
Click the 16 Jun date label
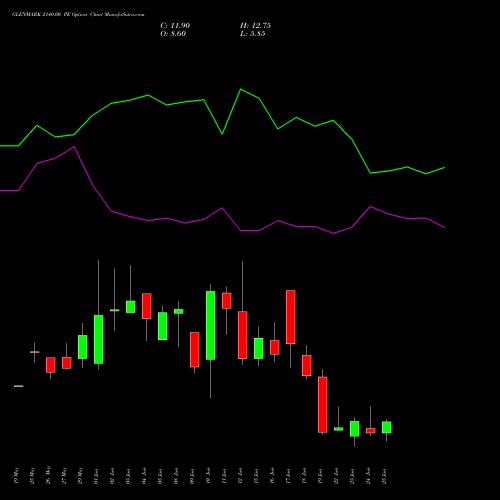[x=273, y=476]
